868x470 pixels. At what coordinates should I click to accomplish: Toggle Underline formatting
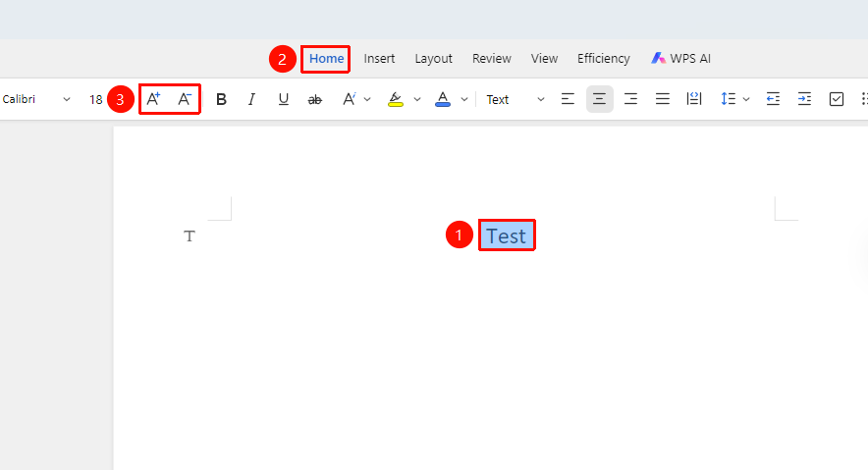pyautogui.click(x=284, y=99)
